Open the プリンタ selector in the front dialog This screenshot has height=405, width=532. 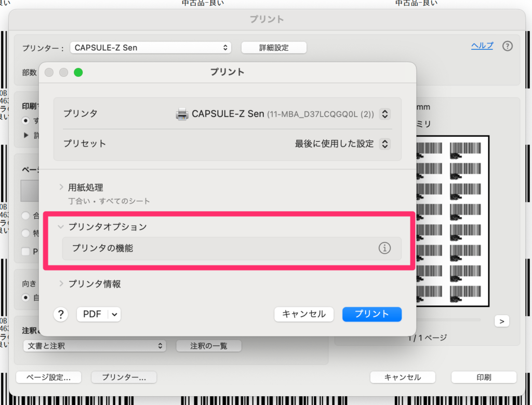(x=384, y=114)
